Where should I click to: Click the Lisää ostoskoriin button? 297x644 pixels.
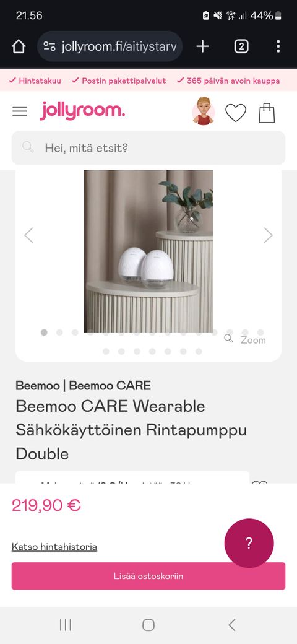(148, 576)
